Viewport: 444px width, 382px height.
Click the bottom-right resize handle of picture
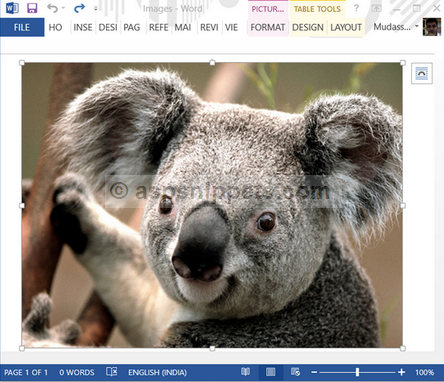(x=403, y=348)
